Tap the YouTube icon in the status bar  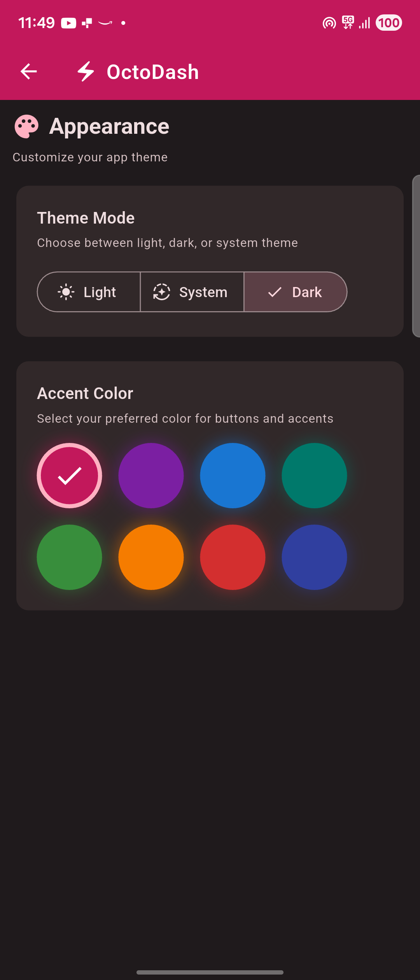click(68, 23)
